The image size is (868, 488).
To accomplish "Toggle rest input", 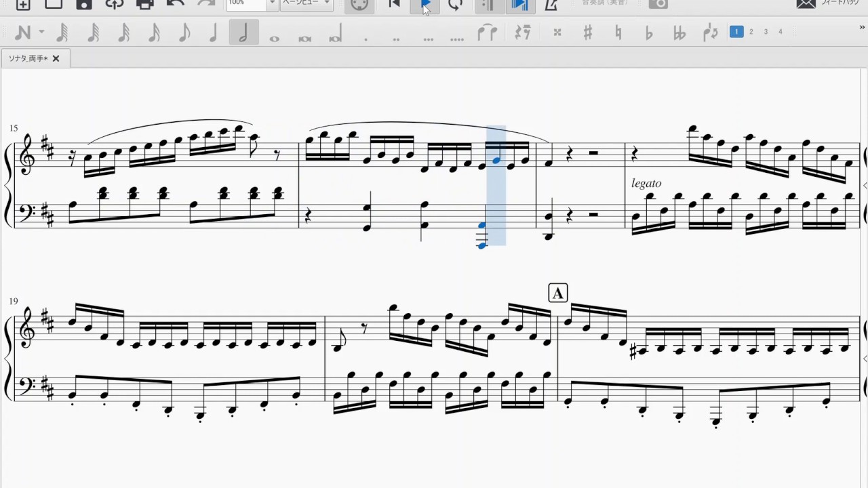I will click(x=522, y=33).
